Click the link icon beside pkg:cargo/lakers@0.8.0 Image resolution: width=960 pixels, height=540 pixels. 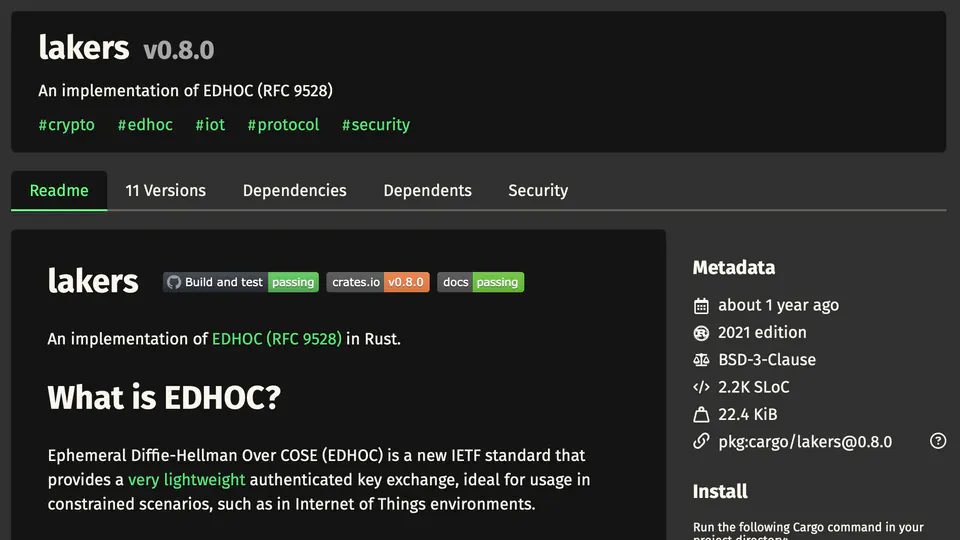(701, 441)
